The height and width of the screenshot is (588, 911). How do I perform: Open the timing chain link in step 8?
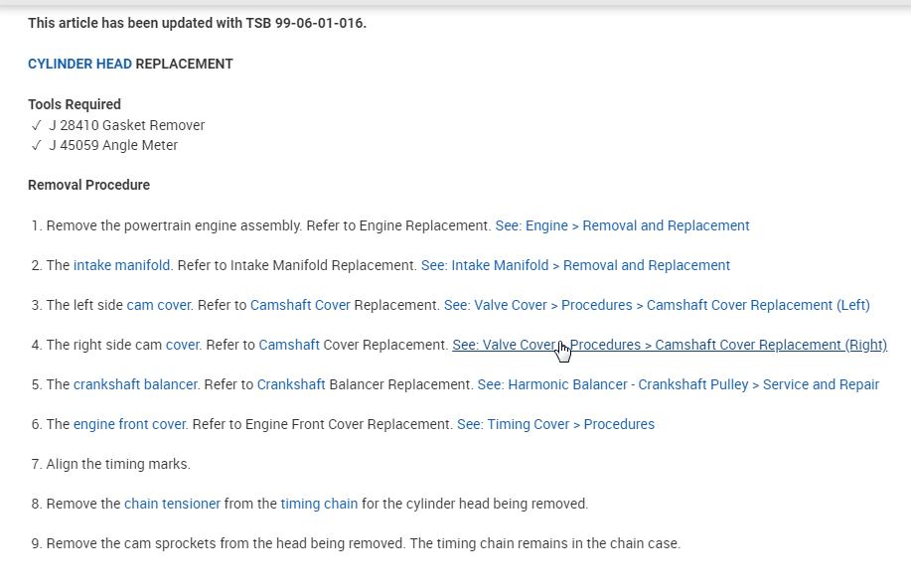pos(319,504)
